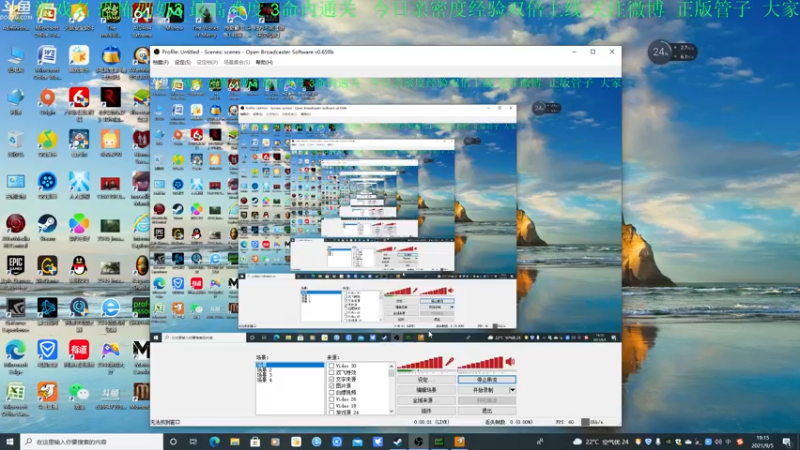Image resolution: width=800 pixels, height=450 pixels.
Task: Uncheck the 图片源 source
Action: [332, 386]
